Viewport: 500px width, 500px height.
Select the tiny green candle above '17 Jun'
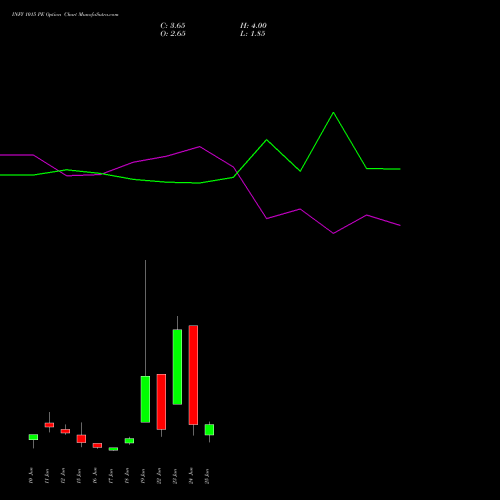[x=113, y=449]
